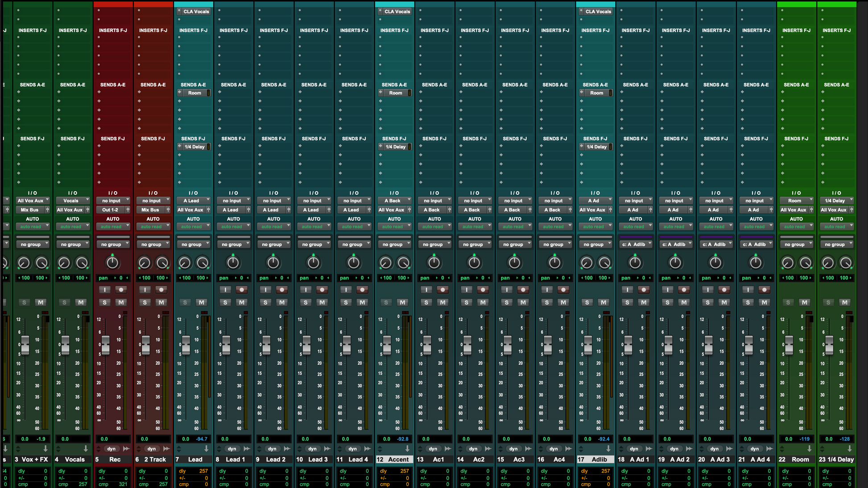Click input monitor button on Rec track
This screenshot has height=488, width=868.
(104, 290)
